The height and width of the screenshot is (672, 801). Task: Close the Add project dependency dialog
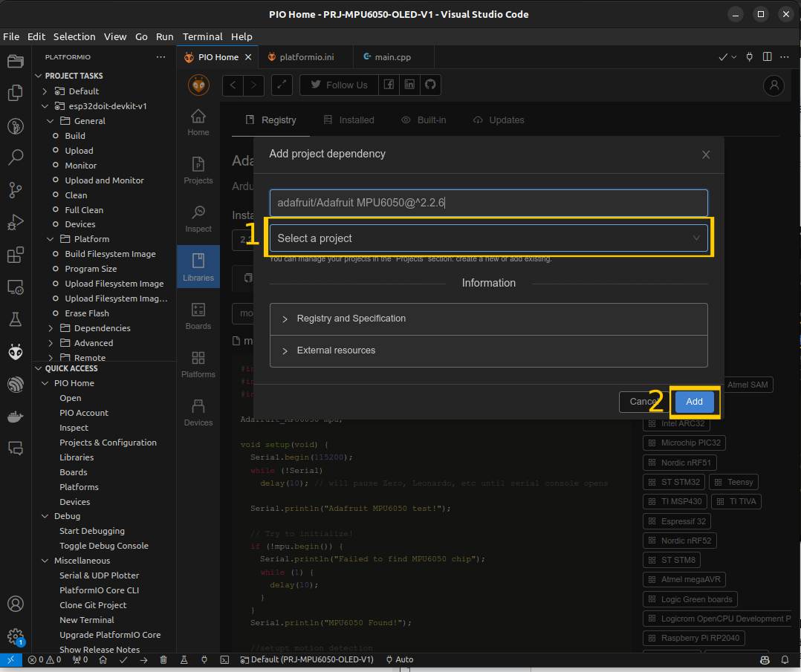[x=705, y=154]
